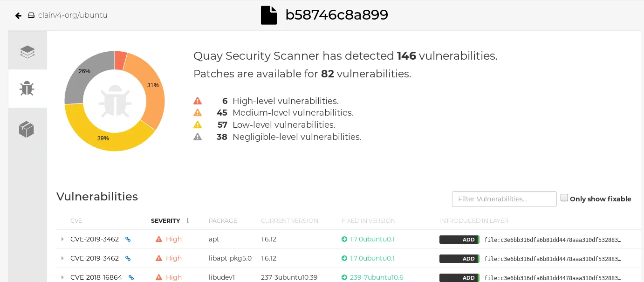This screenshot has width=644, height=282.
Task: Expand the libapt-pkg5.0 vulnerability row
Action: (62, 258)
